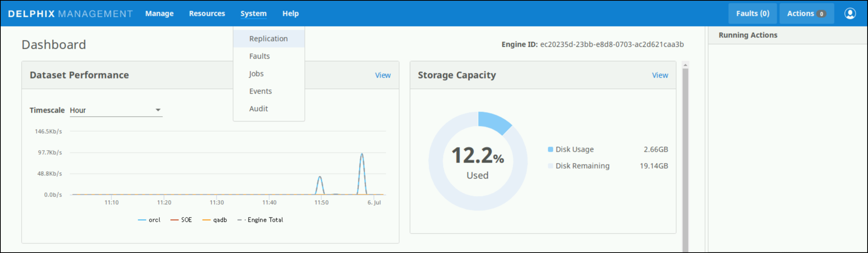The image size is (868, 253).
Task: Select Jobs from System menu
Action: (x=256, y=74)
